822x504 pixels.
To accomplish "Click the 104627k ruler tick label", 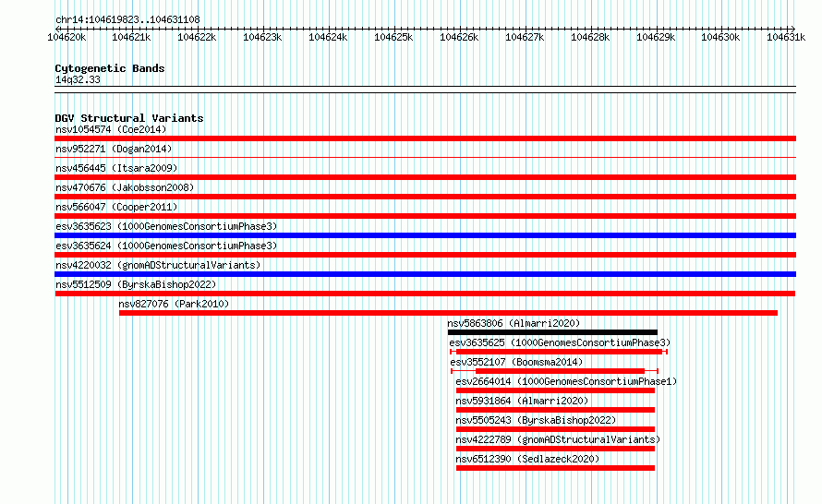I will 525,37.
